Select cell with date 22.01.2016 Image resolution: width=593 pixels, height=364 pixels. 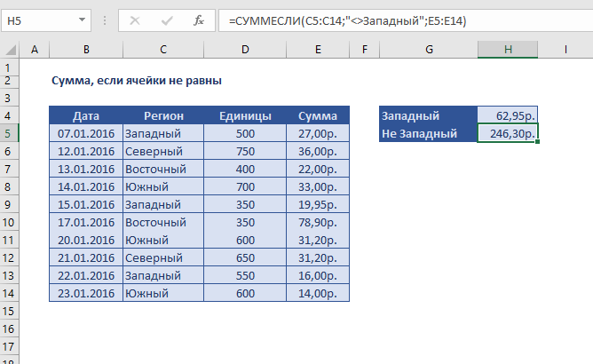coord(86,275)
